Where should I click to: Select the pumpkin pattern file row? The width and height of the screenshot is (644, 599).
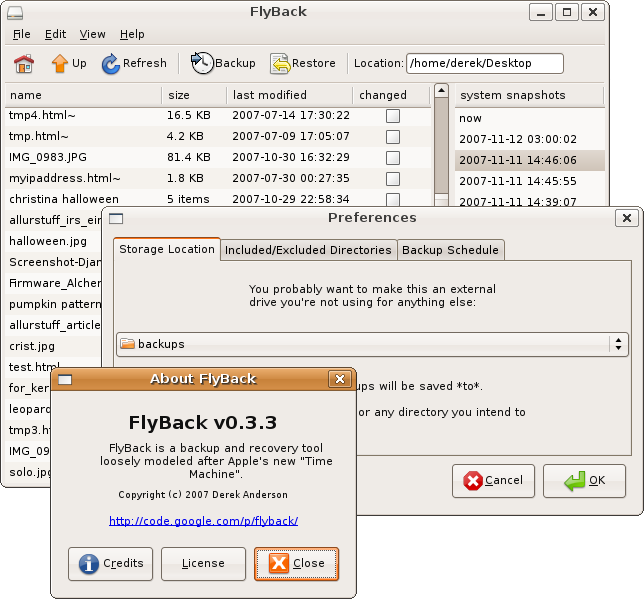pyautogui.click(x=53, y=304)
